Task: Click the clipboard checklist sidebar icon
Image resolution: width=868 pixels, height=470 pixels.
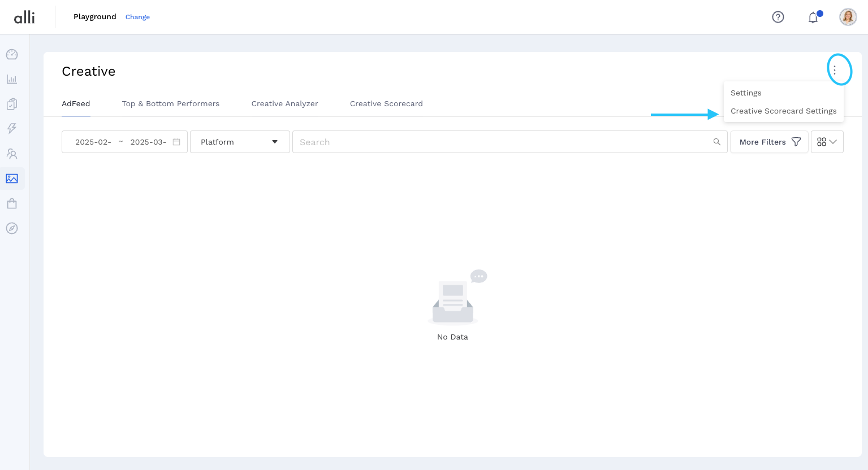Action: [x=12, y=104]
